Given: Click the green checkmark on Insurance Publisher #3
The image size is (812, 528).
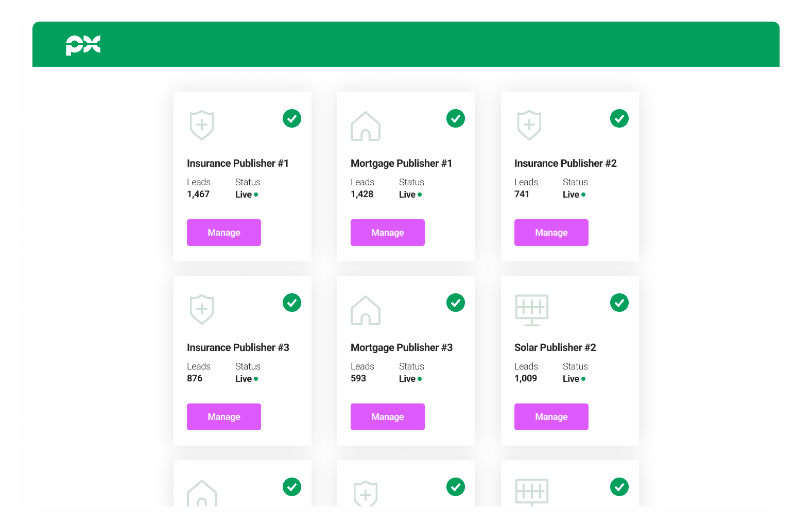Looking at the screenshot, I should click(292, 303).
